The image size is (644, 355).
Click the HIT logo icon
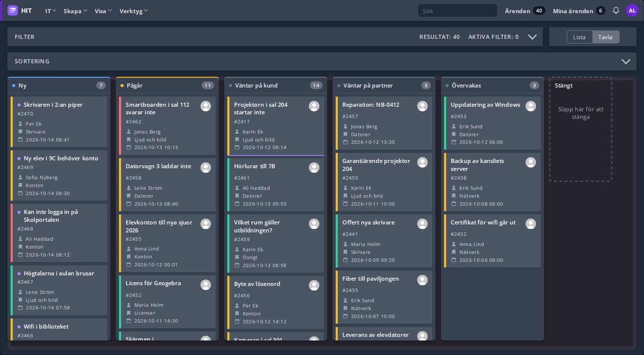click(x=13, y=11)
